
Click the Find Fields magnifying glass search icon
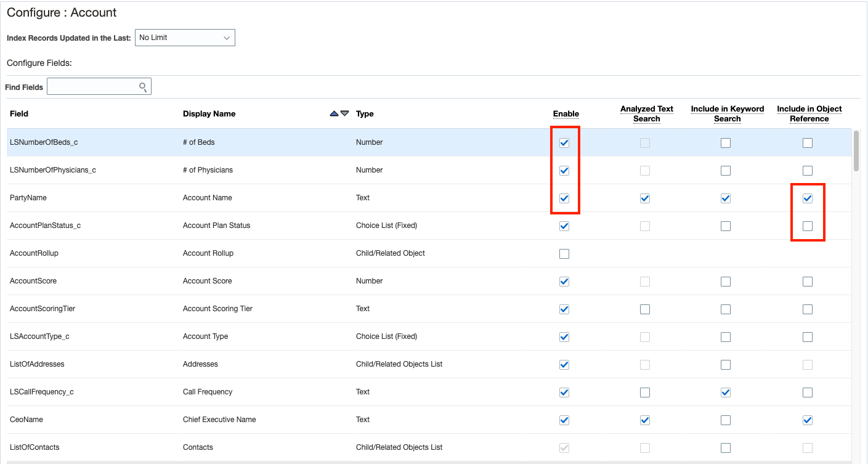[x=143, y=86]
